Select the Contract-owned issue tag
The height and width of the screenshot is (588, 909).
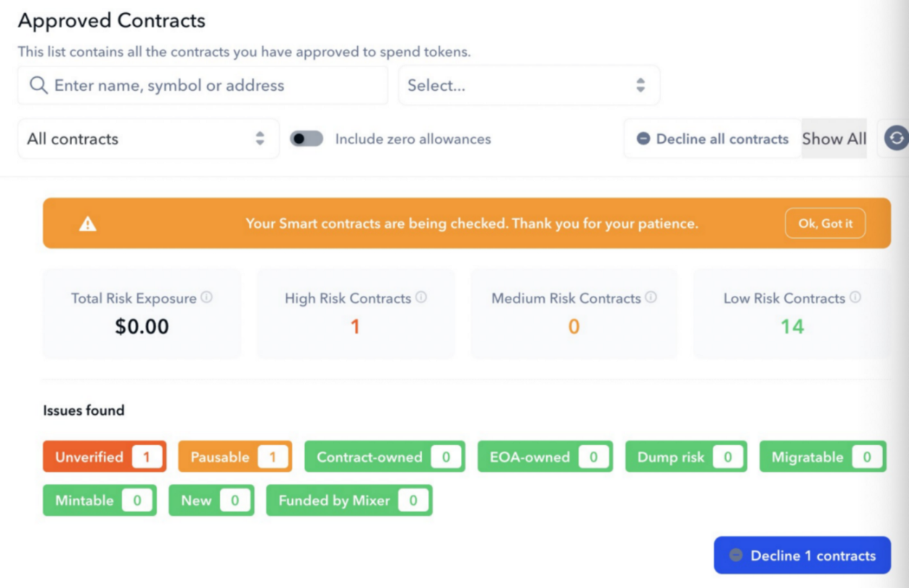pyautogui.click(x=385, y=457)
